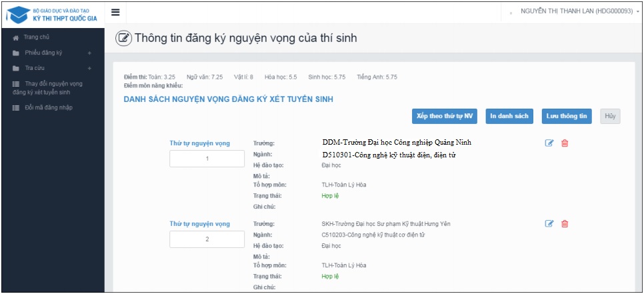644x294 pixels.
Task: Click Hợp lệ status of second nguyện vọng
Action: [330, 277]
